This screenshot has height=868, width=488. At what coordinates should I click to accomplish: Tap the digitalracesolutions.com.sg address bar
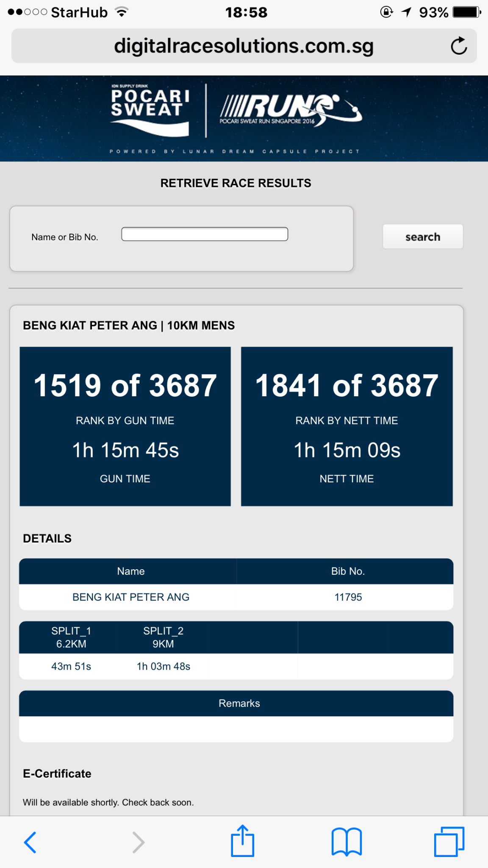pos(244,46)
